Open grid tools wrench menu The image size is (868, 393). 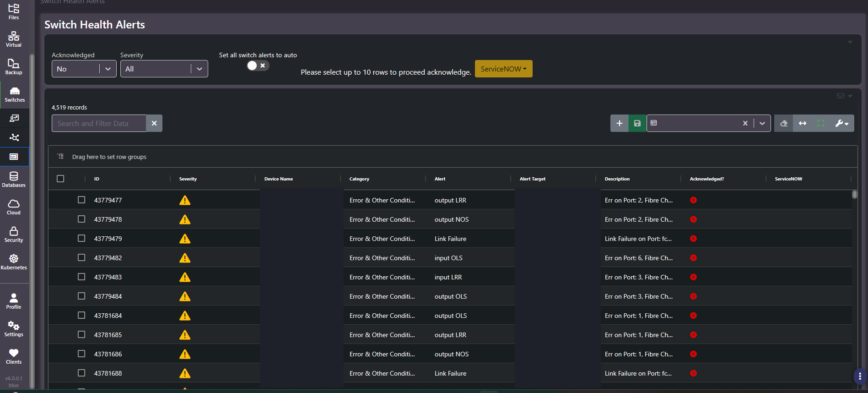tap(842, 123)
